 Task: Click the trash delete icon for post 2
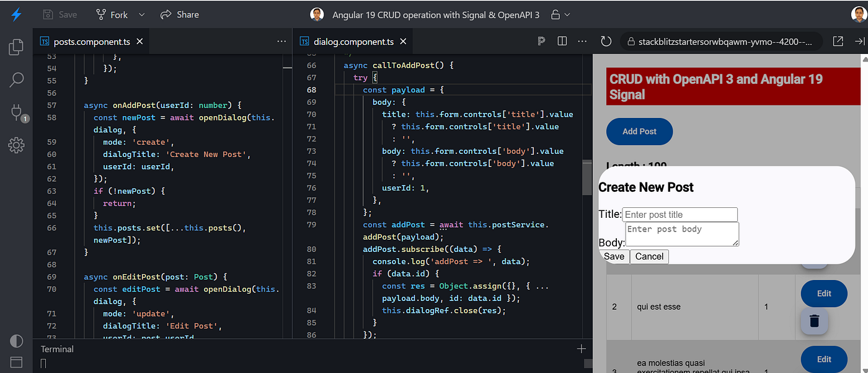click(815, 321)
